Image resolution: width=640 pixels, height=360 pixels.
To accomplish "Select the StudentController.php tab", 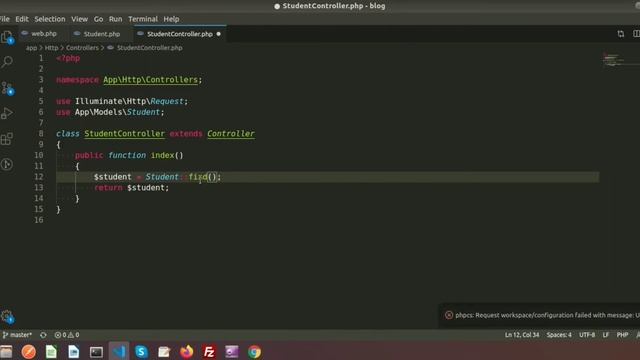I will click(x=180, y=34).
